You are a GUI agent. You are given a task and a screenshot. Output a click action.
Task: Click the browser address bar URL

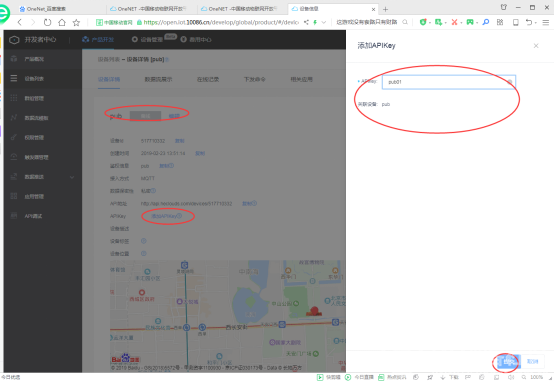[x=221, y=22]
